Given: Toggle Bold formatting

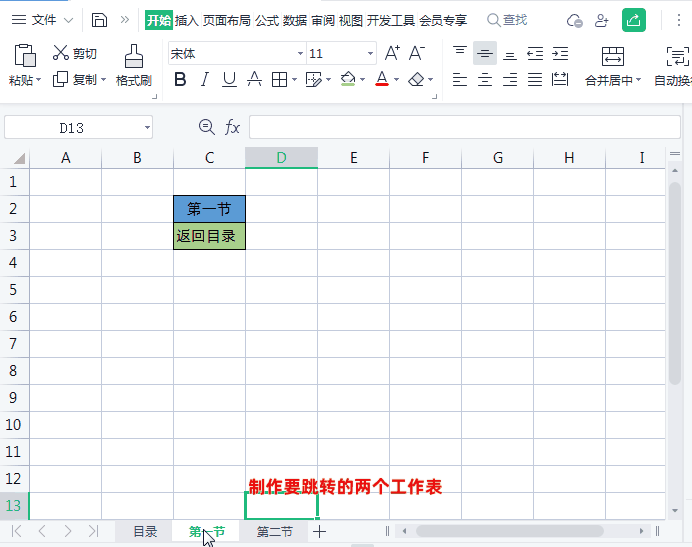Looking at the screenshot, I should 180,79.
